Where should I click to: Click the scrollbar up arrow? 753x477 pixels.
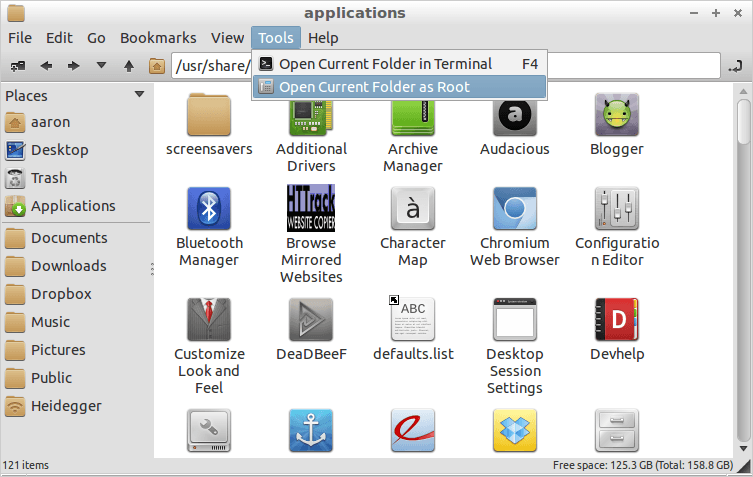point(743,91)
